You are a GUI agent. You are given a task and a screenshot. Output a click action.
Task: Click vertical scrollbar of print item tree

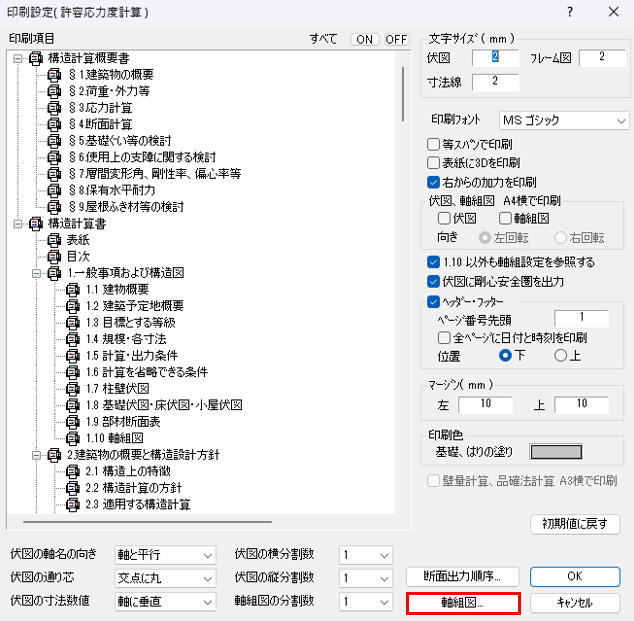tap(403, 94)
